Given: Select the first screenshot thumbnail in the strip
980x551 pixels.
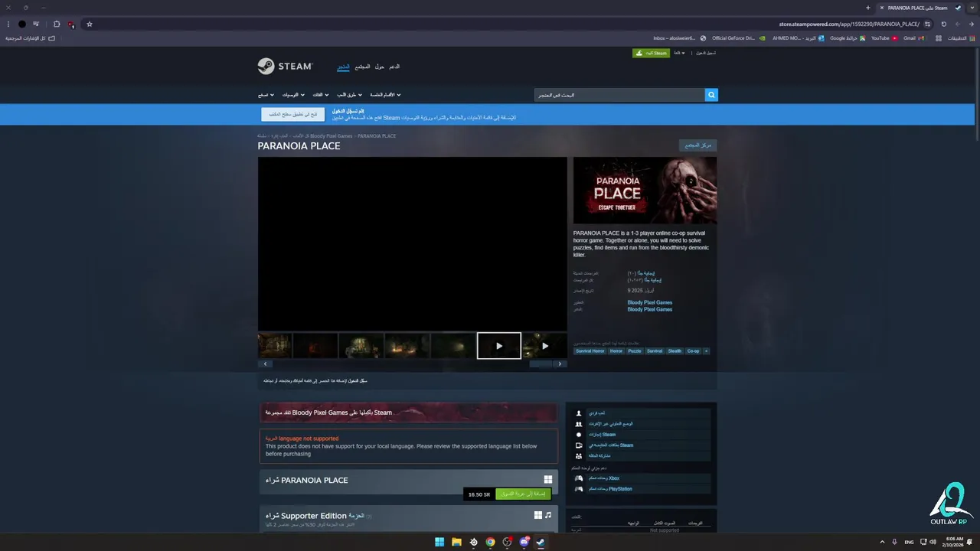Looking at the screenshot, I should pos(275,346).
